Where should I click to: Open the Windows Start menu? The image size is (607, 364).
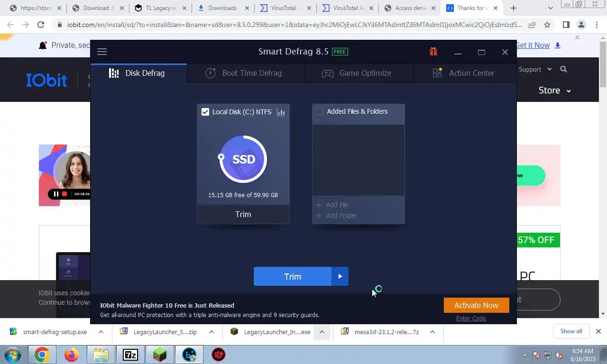(x=13, y=355)
